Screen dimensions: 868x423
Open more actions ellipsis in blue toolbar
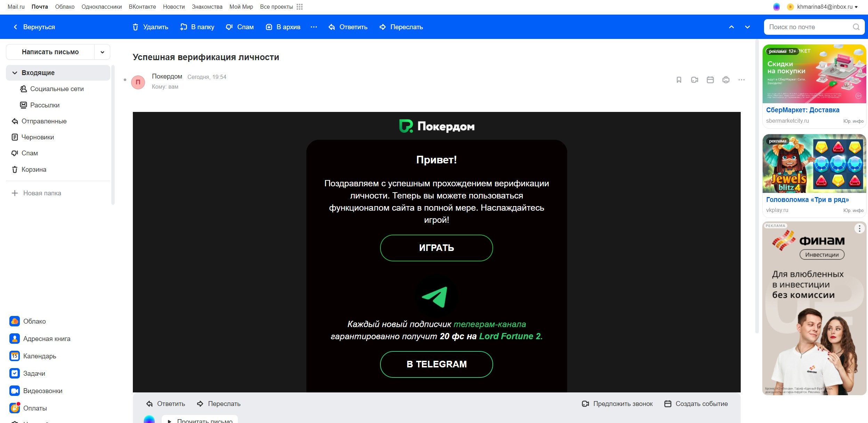click(x=314, y=27)
